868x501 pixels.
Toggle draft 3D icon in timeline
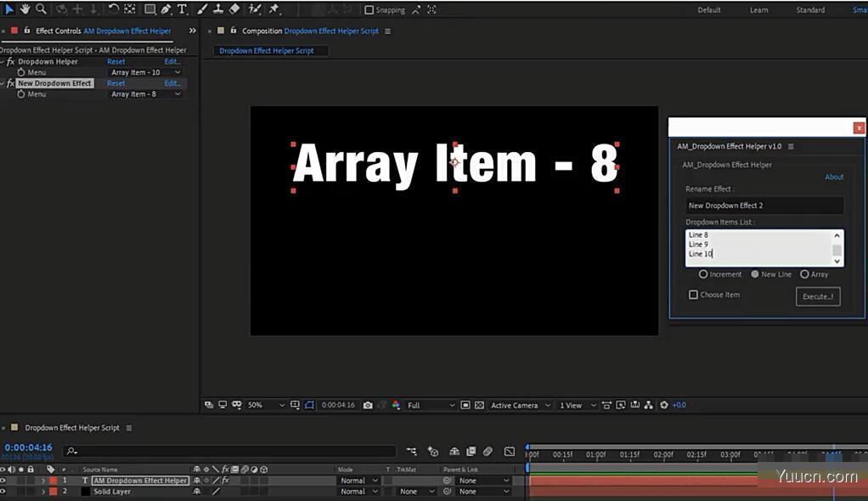click(x=433, y=452)
